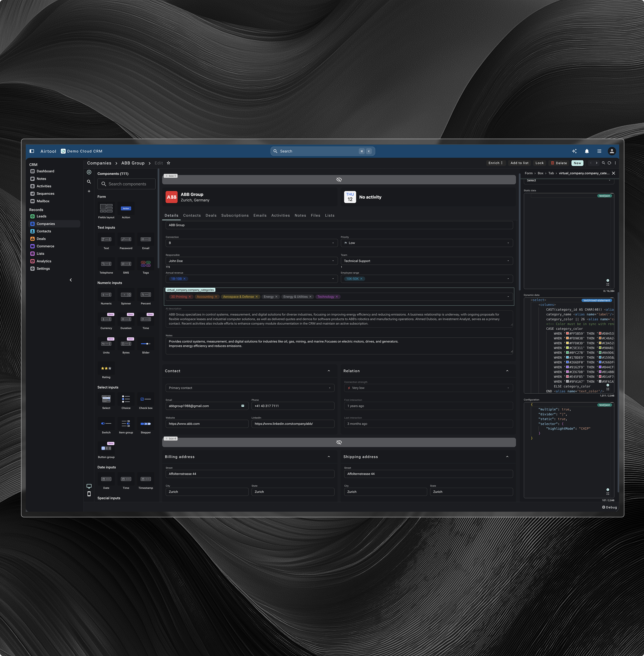Open Deals in the sidebar
The image size is (644, 656).
[x=41, y=239]
